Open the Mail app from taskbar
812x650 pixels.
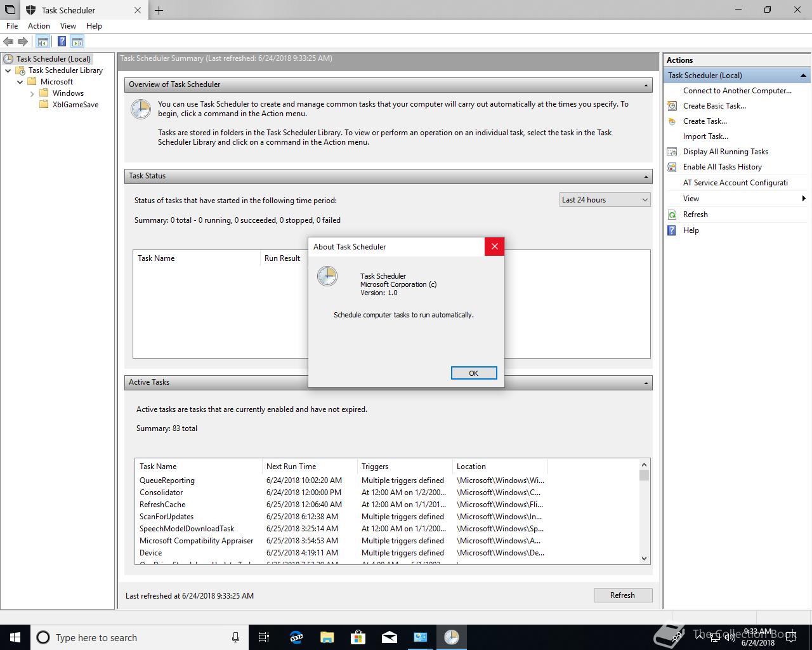[x=390, y=637]
